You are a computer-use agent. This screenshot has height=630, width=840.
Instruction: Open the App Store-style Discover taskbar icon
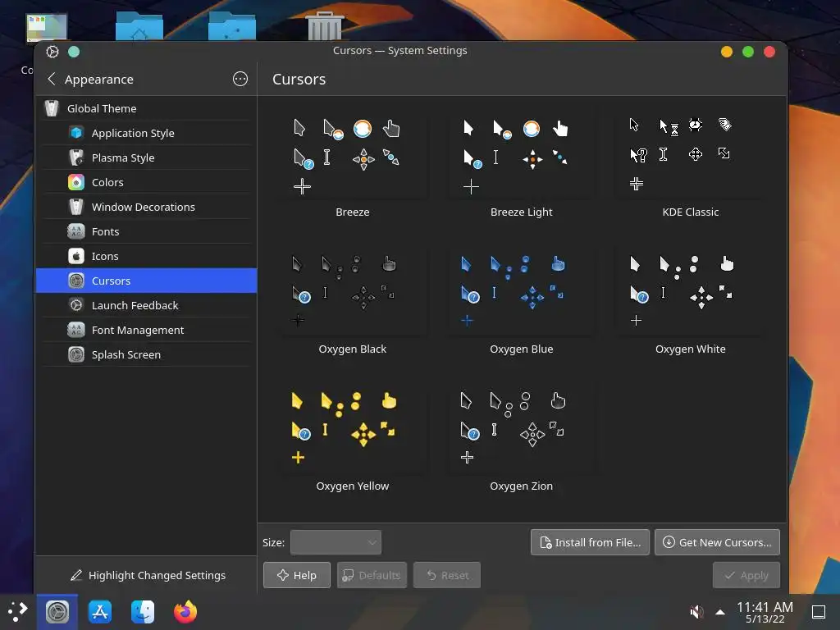[x=100, y=612]
